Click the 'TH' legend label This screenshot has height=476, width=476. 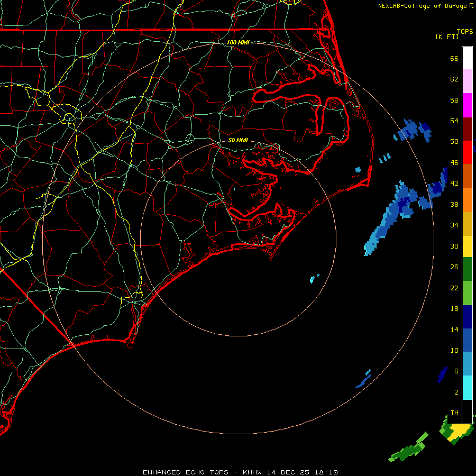(x=454, y=413)
